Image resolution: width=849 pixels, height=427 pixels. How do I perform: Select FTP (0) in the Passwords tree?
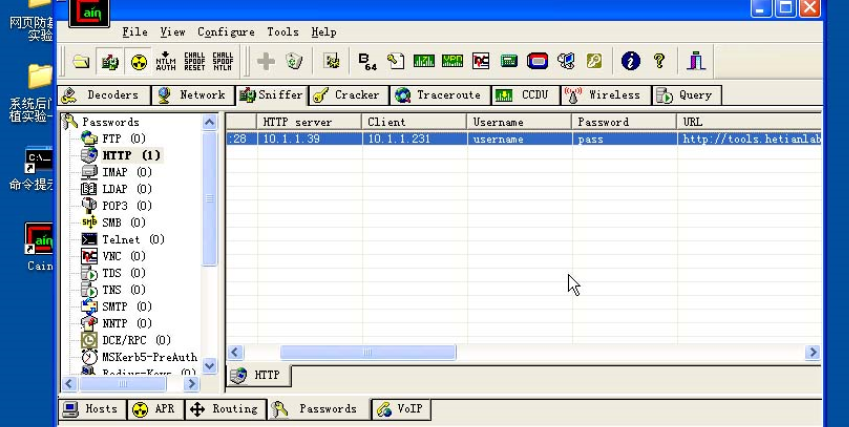(123, 139)
